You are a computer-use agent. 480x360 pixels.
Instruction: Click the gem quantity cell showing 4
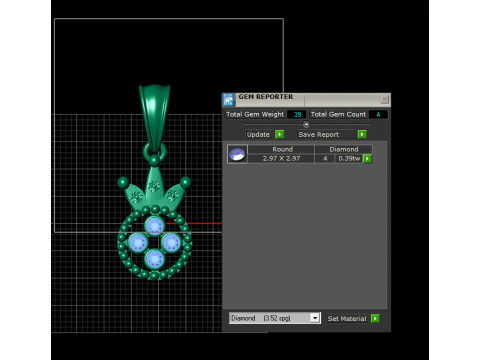pyautogui.click(x=325, y=158)
